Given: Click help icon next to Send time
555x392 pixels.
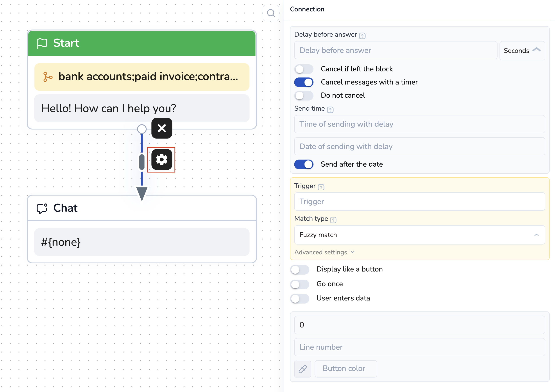Looking at the screenshot, I should [330, 110].
